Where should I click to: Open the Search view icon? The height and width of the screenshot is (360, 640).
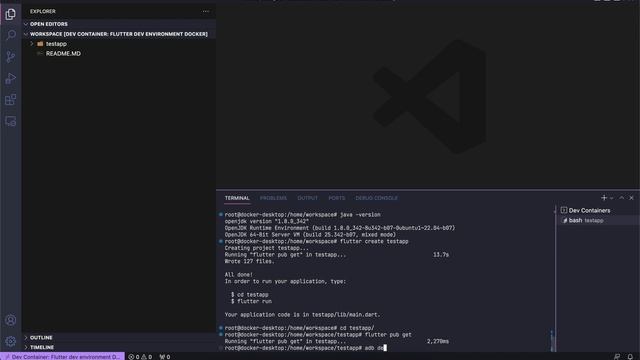pyautogui.click(x=11, y=35)
